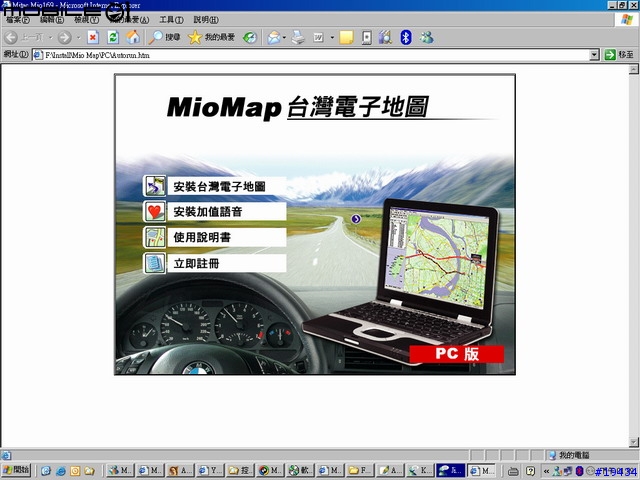640x480 pixels.
Task: Click the map book icon beside 使用說明書
Action: coord(155,238)
